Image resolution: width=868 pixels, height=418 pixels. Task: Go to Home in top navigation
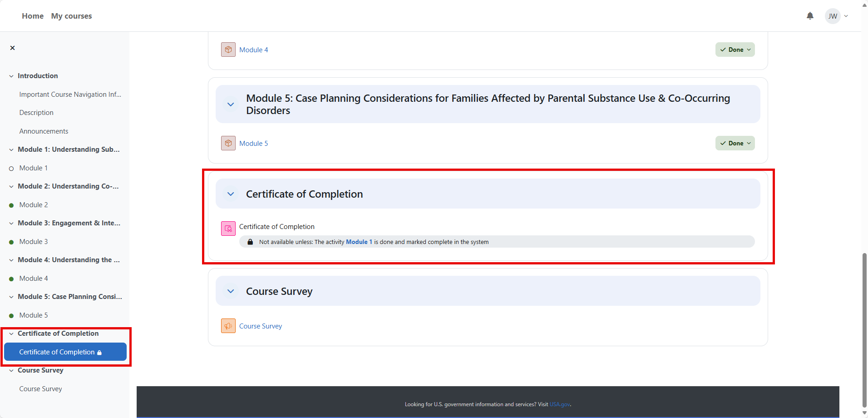tap(33, 16)
